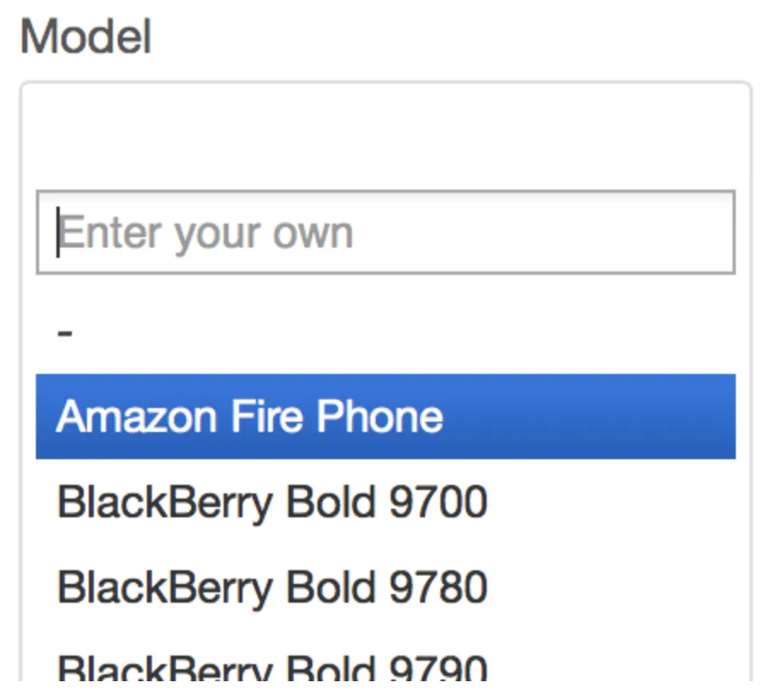
Task: Select the Amazon Fire Phone option
Action: coord(385,417)
